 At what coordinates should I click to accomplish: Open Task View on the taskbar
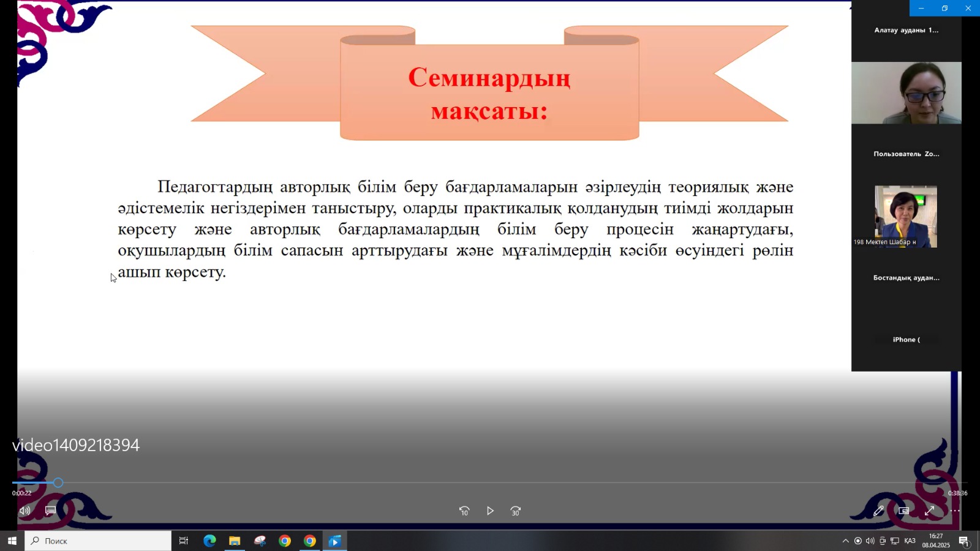coord(183,541)
